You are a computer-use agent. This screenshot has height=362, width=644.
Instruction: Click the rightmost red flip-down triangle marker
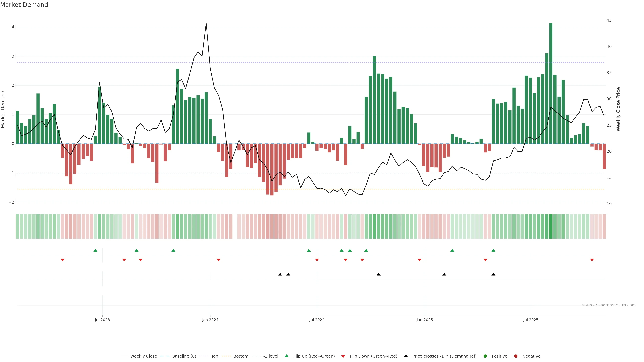click(592, 260)
